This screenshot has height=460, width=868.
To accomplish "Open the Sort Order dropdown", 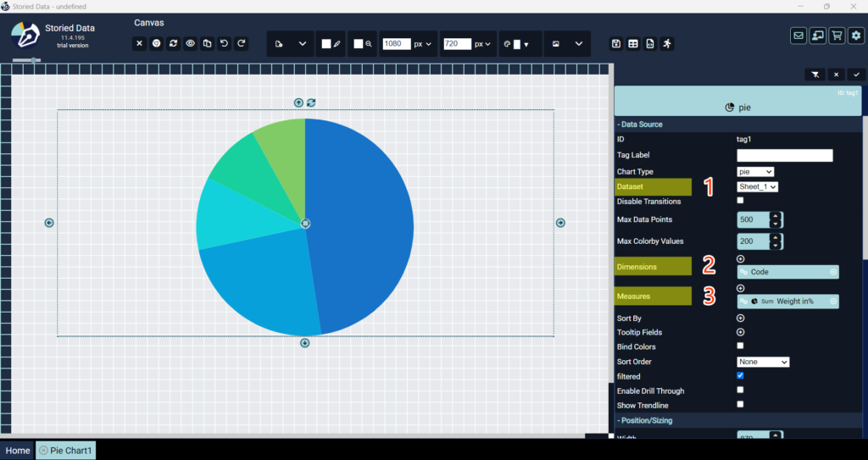I will coord(763,362).
